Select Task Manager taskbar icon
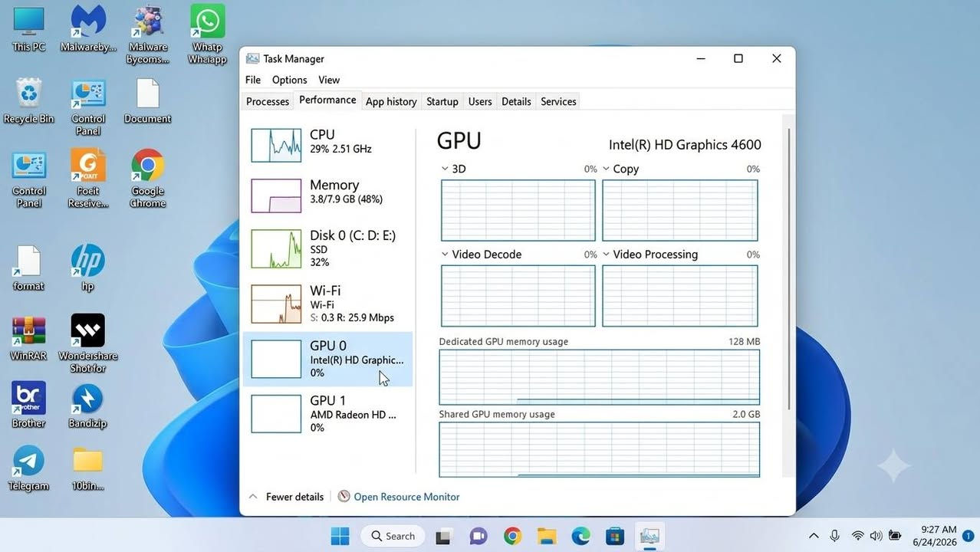This screenshot has width=980, height=552. click(x=649, y=536)
